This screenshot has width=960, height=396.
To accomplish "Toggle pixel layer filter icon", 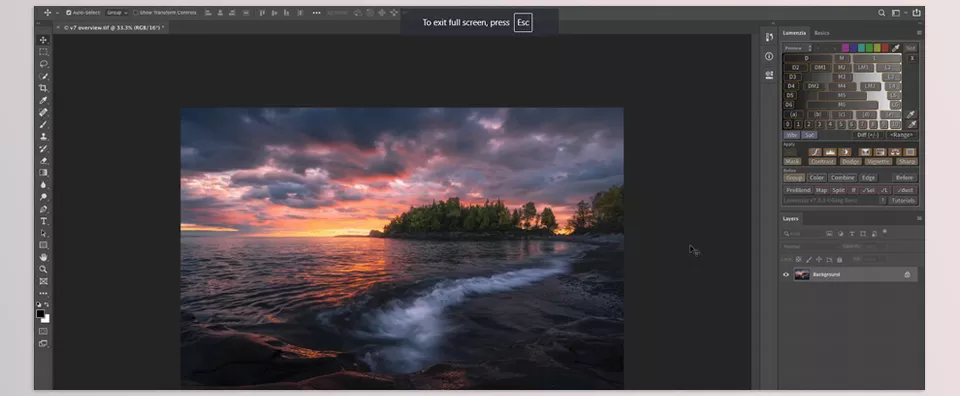I will (x=830, y=234).
